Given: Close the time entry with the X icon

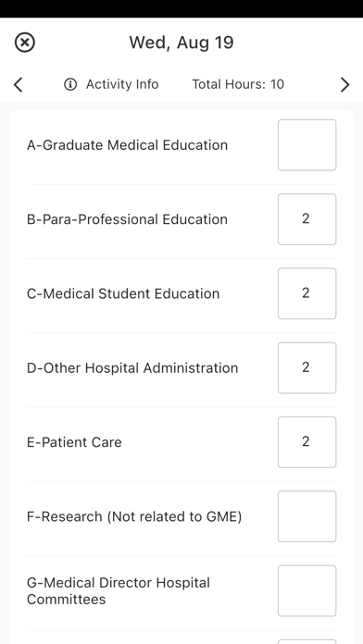Looking at the screenshot, I should tap(25, 43).
